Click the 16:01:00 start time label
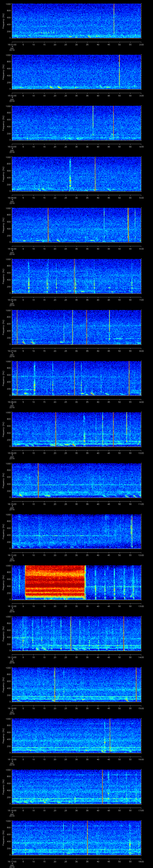Screen dimensions: 153x868 click(12, 44)
